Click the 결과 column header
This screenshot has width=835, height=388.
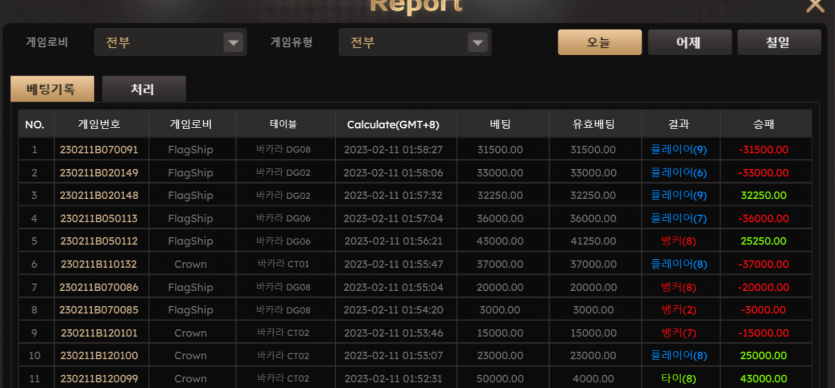click(678, 125)
